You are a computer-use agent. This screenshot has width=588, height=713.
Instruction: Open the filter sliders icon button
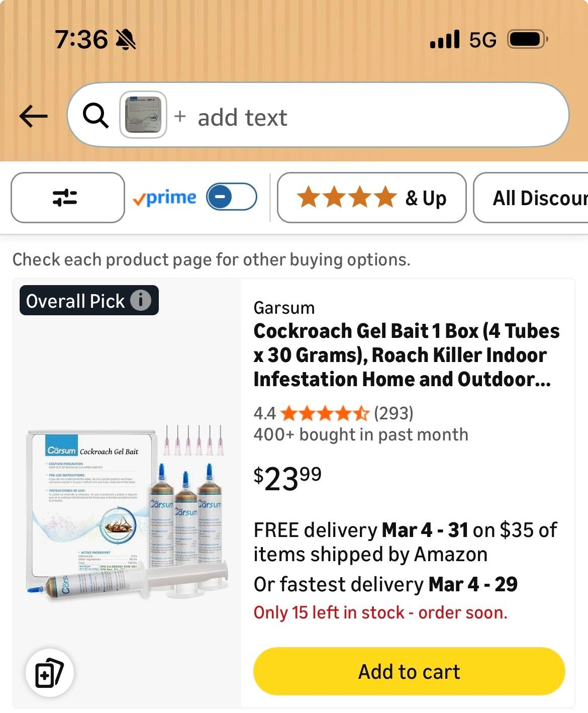pyautogui.click(x=67, y=198)
